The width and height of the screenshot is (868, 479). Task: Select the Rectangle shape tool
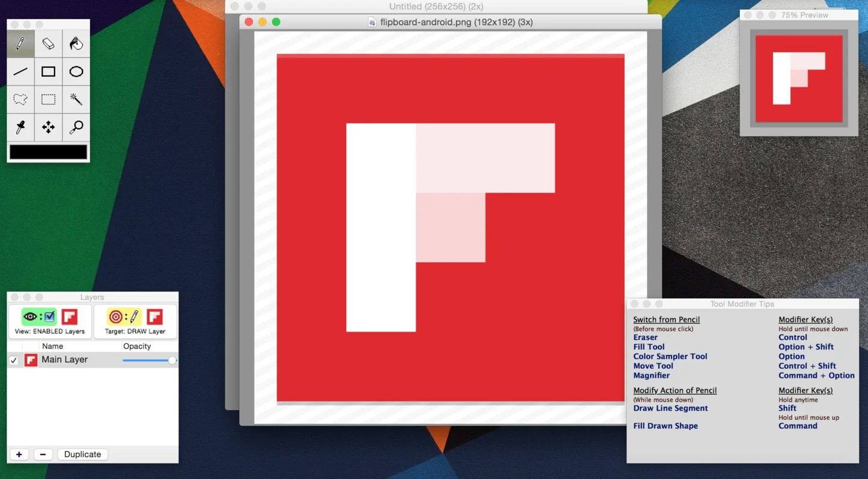[49, 72]
